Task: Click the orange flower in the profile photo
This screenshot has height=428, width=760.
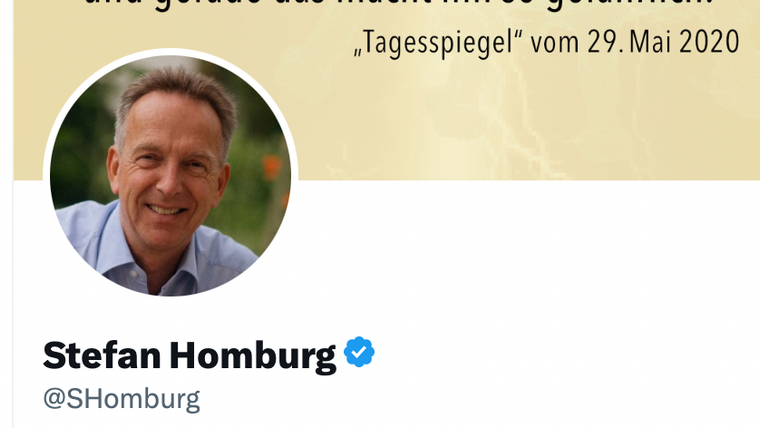Action: (271, 166)
